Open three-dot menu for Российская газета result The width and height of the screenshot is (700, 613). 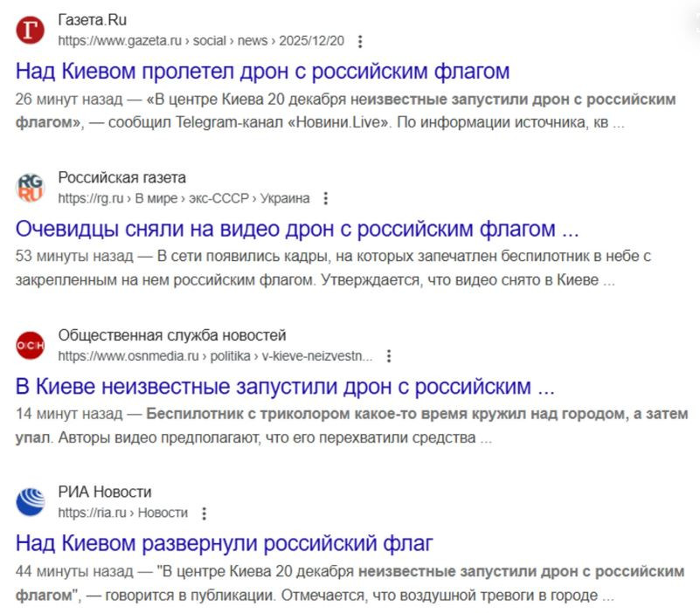pos(326,198)
